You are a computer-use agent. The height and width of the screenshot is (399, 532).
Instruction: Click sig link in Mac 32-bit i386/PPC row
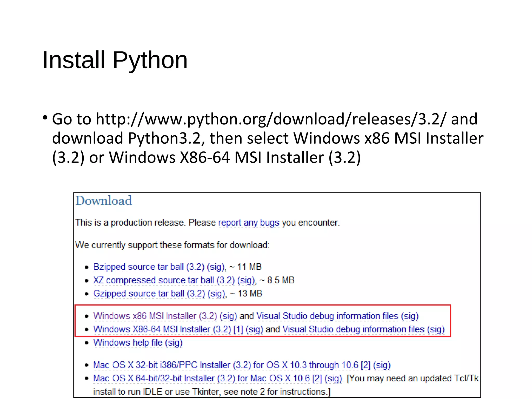(382, 365)
